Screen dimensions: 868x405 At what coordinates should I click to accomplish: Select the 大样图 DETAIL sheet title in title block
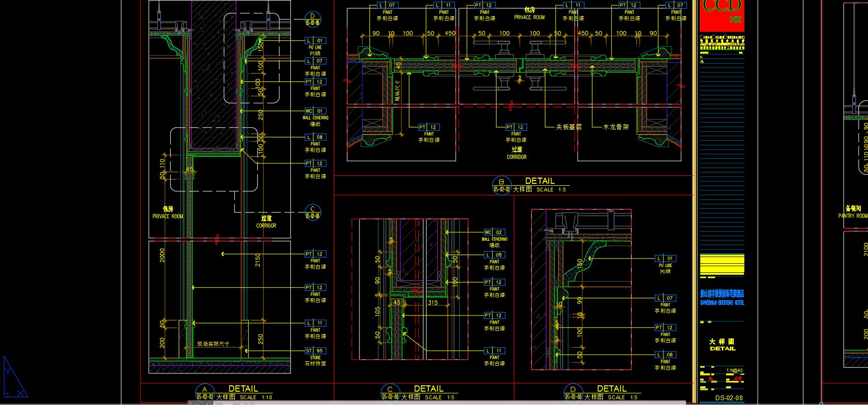click(722, 345)
